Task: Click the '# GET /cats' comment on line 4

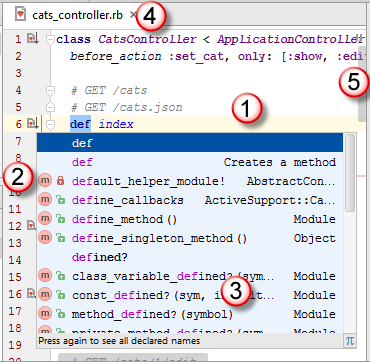Action: (109, 90)
